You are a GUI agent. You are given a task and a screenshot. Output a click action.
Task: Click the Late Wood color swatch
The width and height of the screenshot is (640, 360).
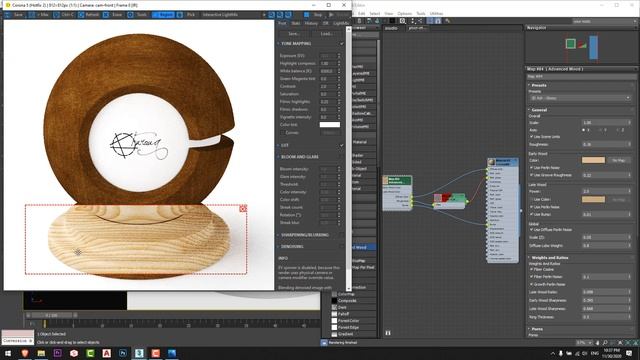pyautogui.click(x=593, y=199)
